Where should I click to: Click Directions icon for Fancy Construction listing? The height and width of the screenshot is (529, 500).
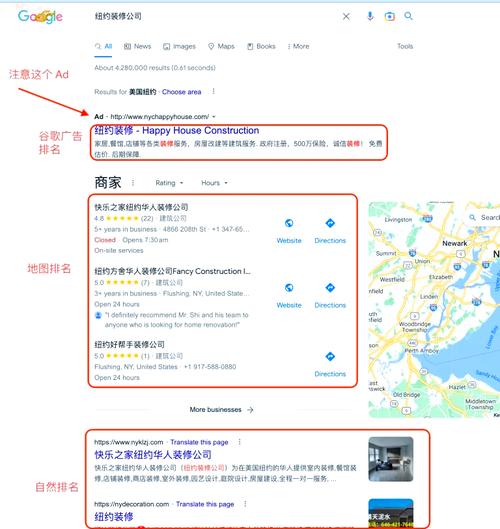[x=330, y=288]
